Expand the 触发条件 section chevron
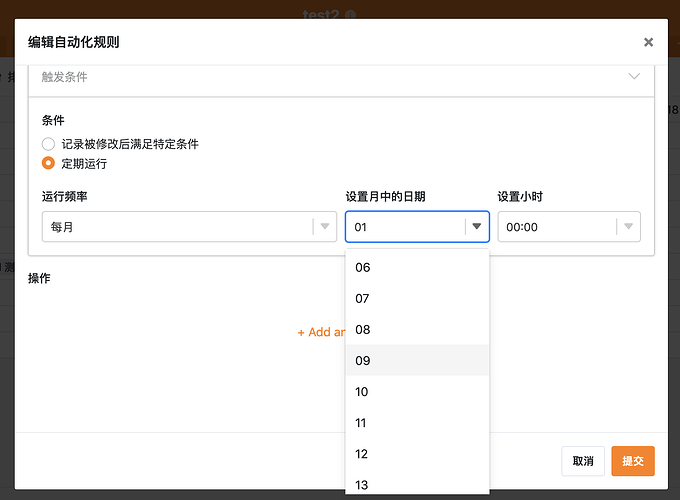Screen dimensions: 680x500 click(x=634, y=76)
